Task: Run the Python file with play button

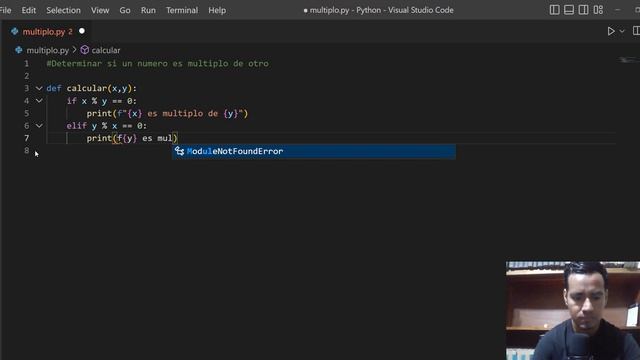Action: coord(611,31)
